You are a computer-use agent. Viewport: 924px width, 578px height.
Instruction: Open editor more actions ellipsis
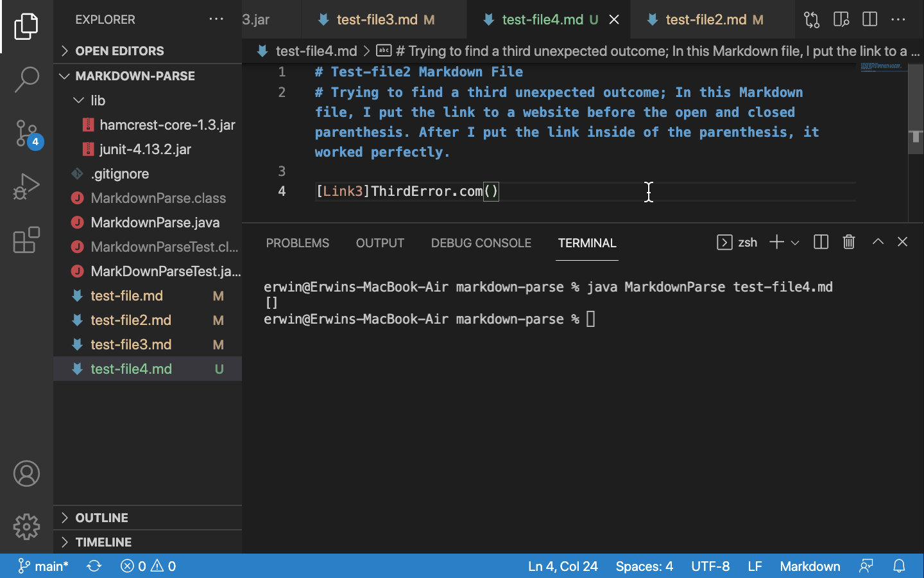click(x=898, y=19)
